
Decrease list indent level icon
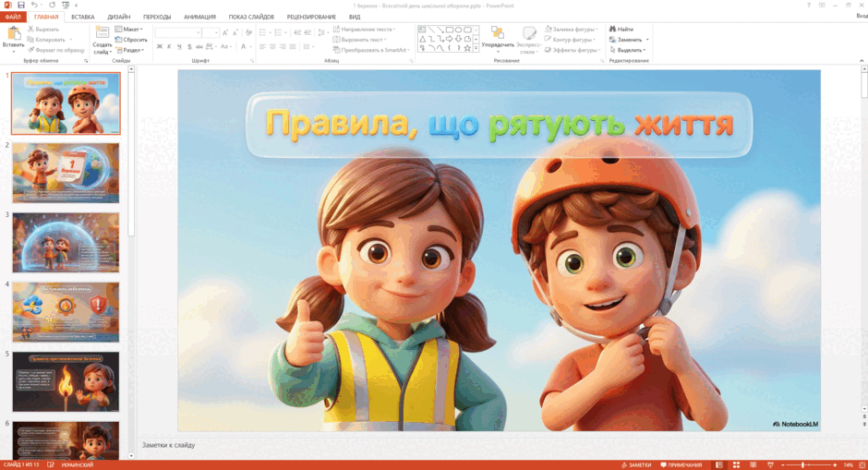point(297,32)
